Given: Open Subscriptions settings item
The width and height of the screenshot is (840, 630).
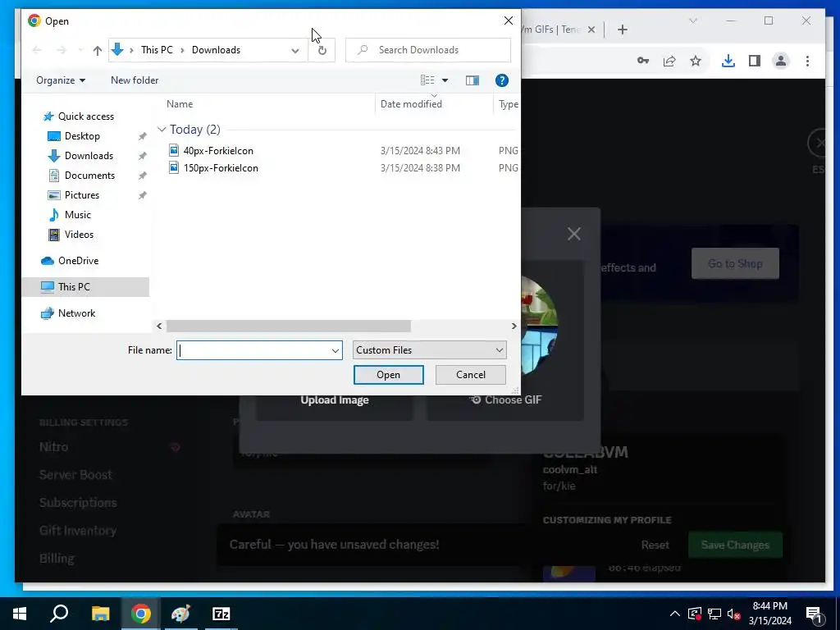Looking at the screenshot, I should (x=78, y=503).
